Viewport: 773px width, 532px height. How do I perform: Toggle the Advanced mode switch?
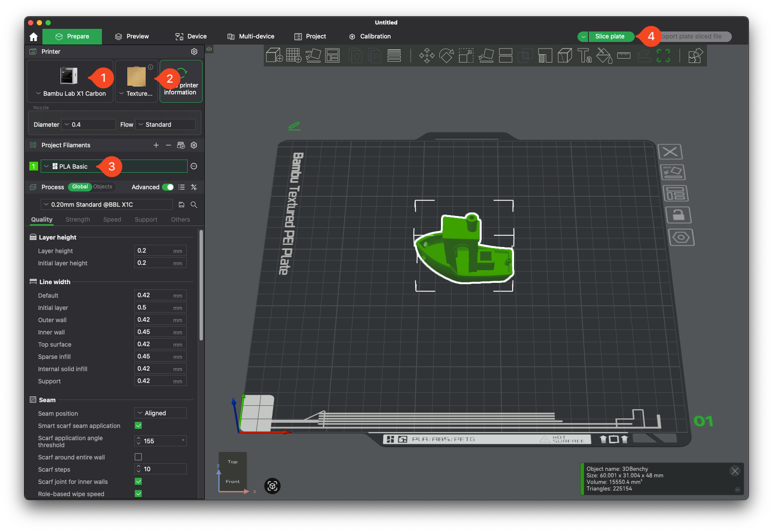pyautogui.click(x=168, y=187)
